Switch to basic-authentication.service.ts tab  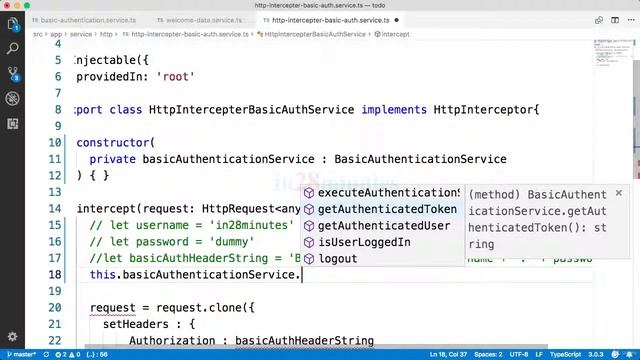pos(84,20)
